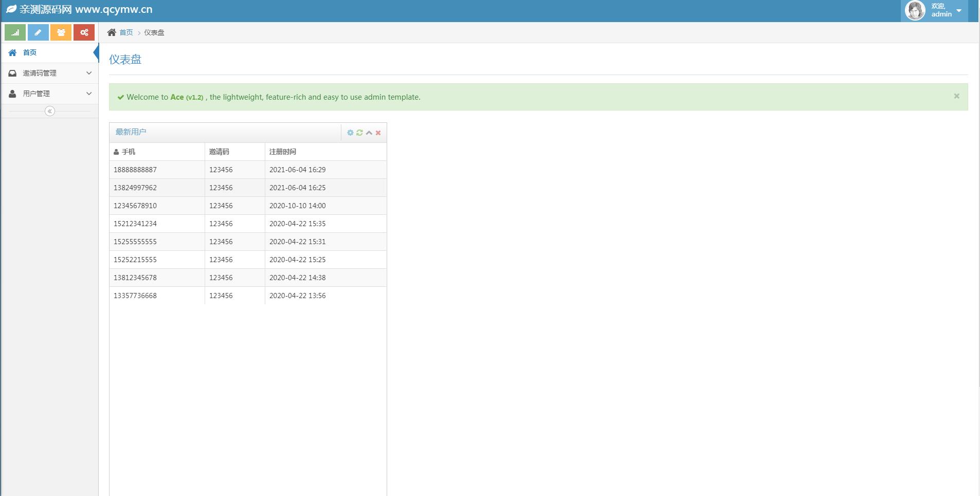
Task: Click the phone number 18888888887 row
Action: [x=135, y=170]
